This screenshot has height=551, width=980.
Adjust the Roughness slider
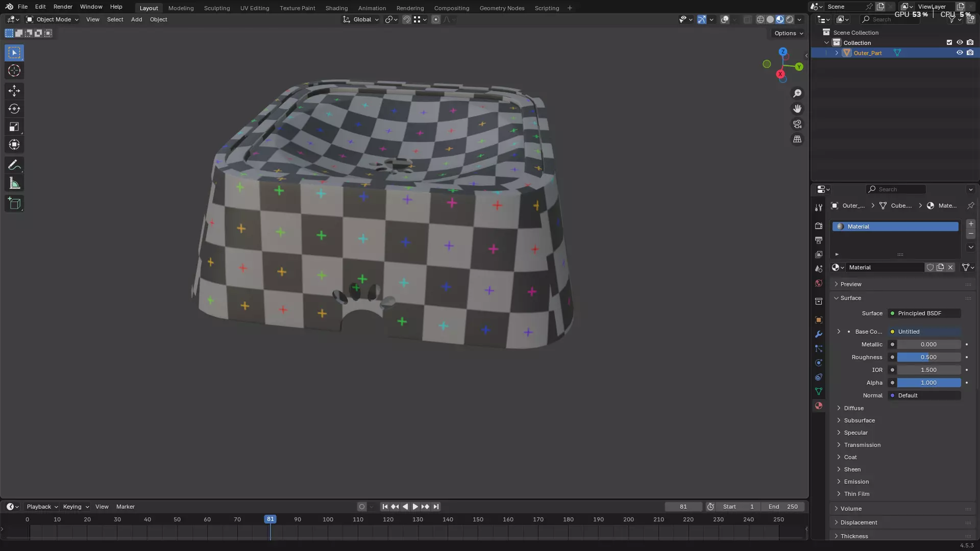tap(928, 357)
